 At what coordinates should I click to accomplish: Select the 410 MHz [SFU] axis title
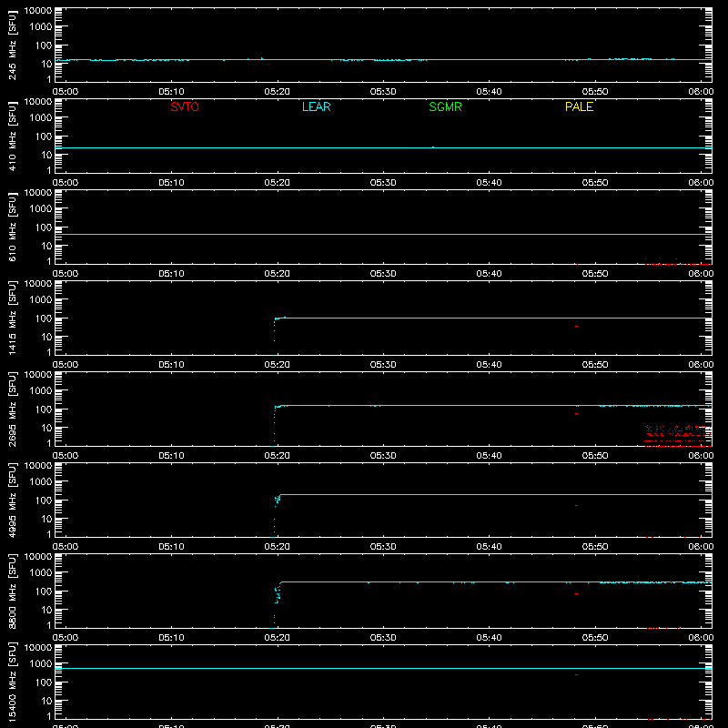click(13, 136)
